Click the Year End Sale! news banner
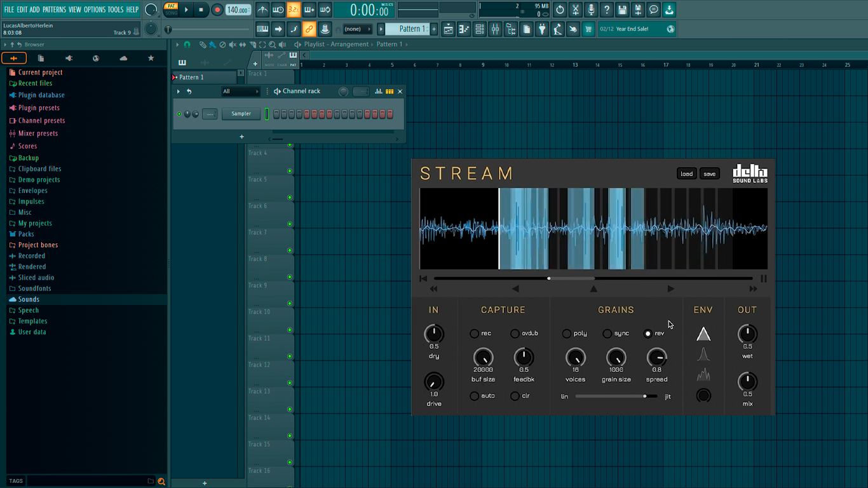The height and width of the screenshot is (488, 868). tap(637, 29)
